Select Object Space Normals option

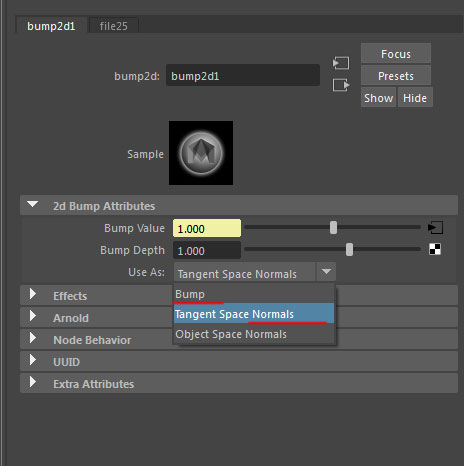pyautogui.click(x=254, y=334)
